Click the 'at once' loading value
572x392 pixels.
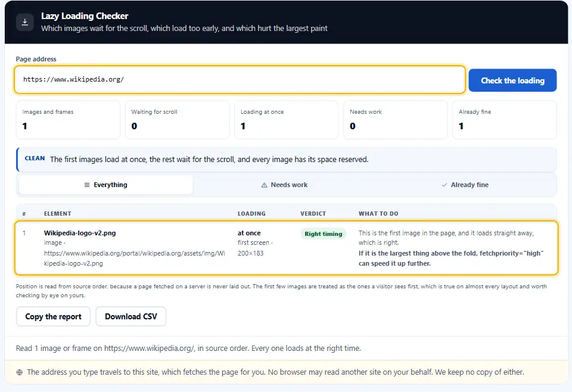[x=249, y=233]
